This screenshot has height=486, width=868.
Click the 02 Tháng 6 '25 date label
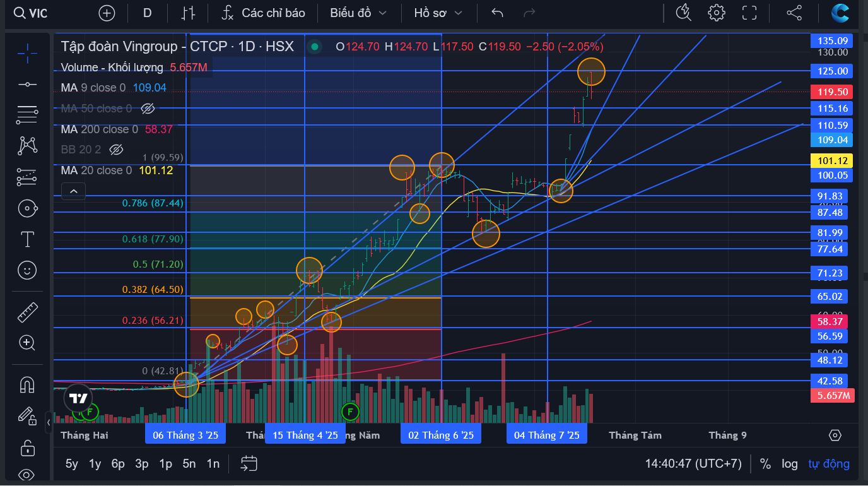pos(441,435)
